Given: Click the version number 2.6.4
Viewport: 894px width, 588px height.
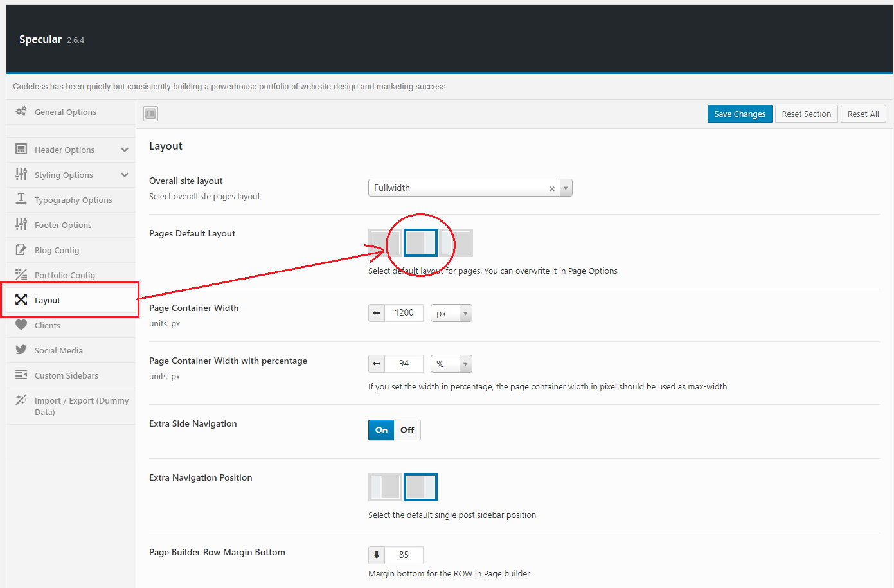Looking at the screenshot, I should pyautogui.click(x=76, y=40).
